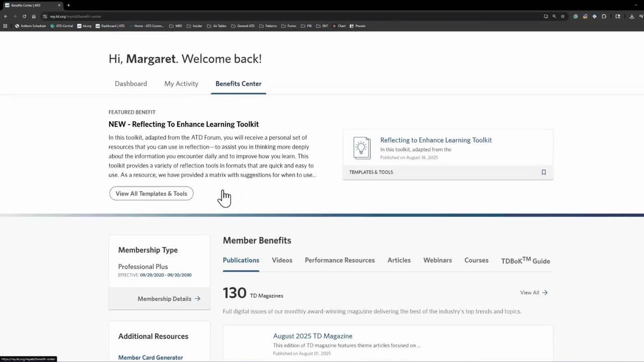Expand the Insider bookmark folder

195,26
